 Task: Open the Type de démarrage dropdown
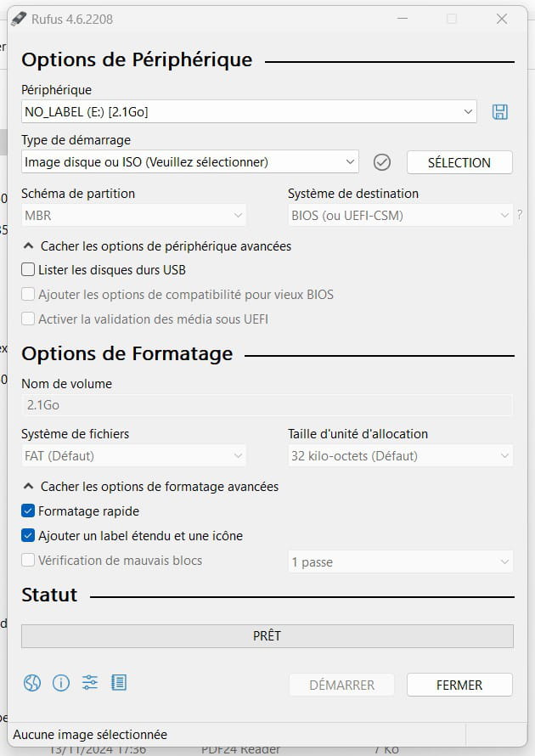(x=190, y=162)
